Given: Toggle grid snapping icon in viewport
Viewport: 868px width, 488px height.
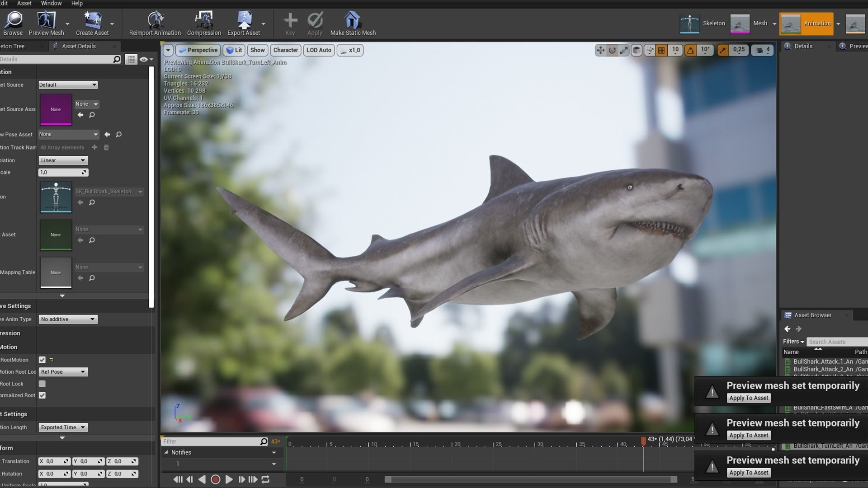Looking at the screenshot, I should 661,50.
